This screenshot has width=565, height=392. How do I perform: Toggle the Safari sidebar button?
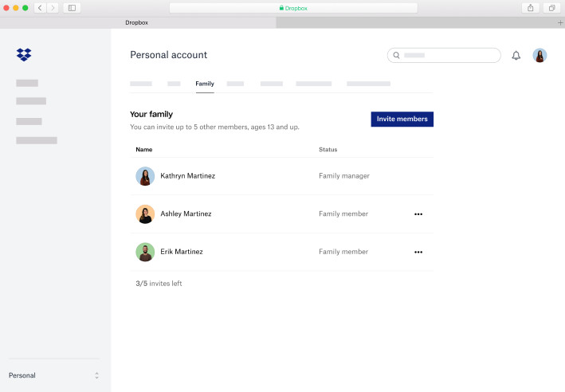[x=72, y=8]
